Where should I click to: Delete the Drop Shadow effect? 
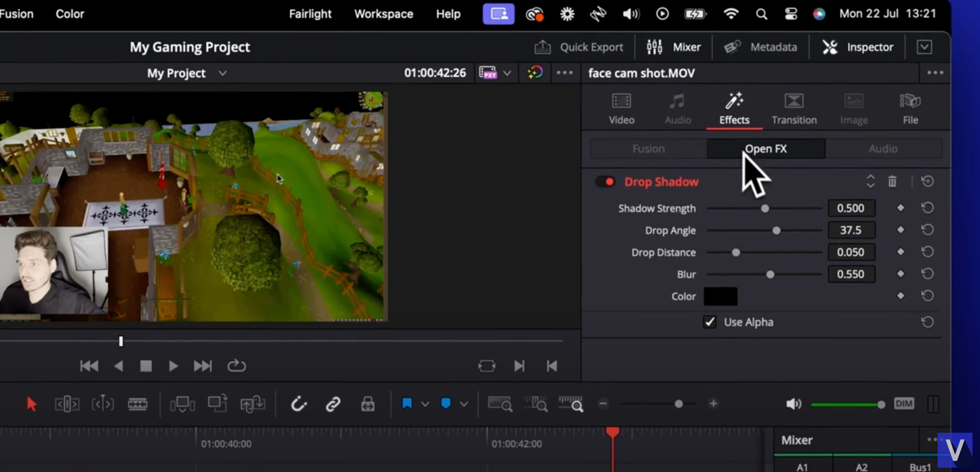coord(892,181)
